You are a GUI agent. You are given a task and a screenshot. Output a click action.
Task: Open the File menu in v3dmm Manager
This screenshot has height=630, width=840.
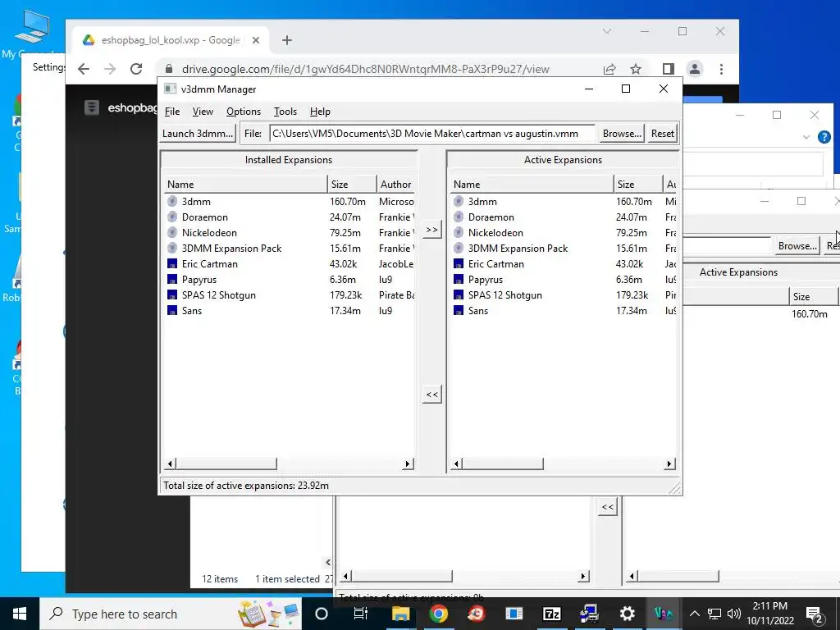coord(172,112)
